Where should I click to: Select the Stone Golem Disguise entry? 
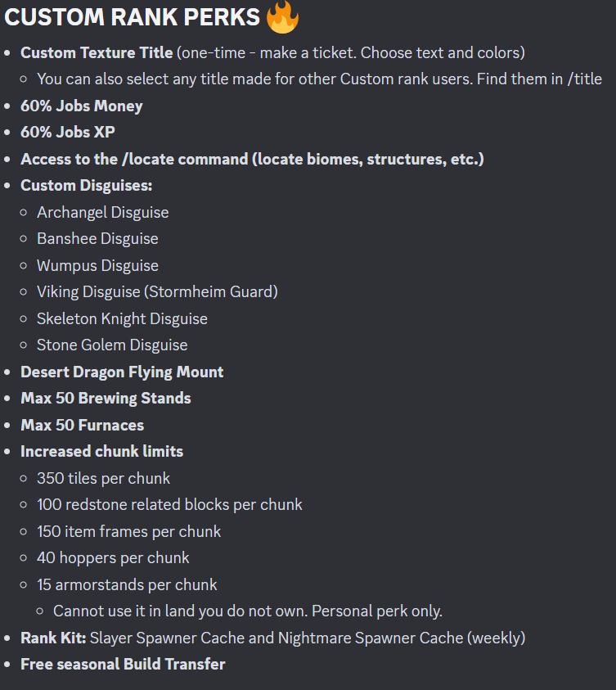point(112,345)
